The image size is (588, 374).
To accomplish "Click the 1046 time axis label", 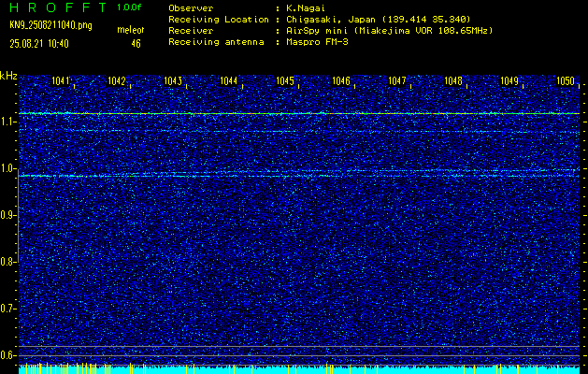I will click(341, 80).
